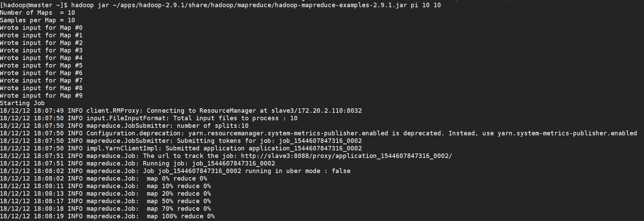This screenshot has height=221, width=644.
Task: Click the [hadoop@master ~]$ shell prompt
Action: point(34,5)
